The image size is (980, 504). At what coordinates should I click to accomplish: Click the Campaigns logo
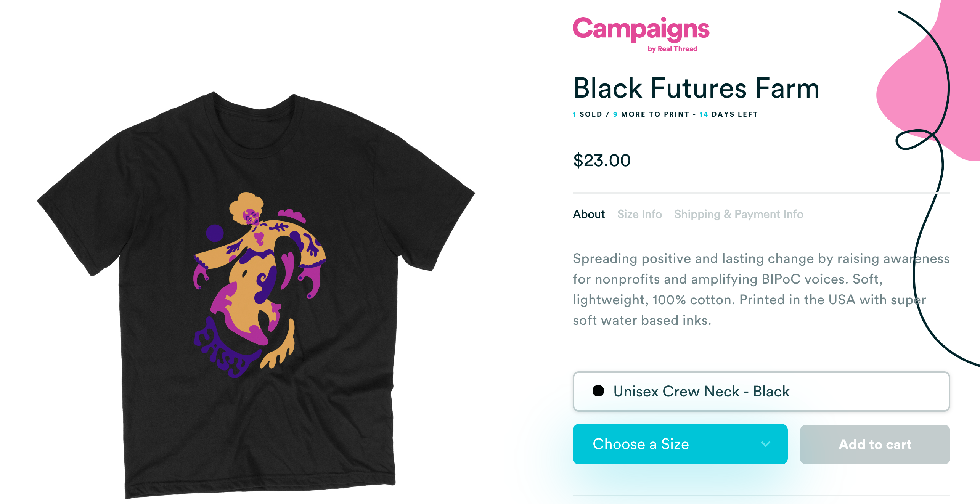pos(641,29)
